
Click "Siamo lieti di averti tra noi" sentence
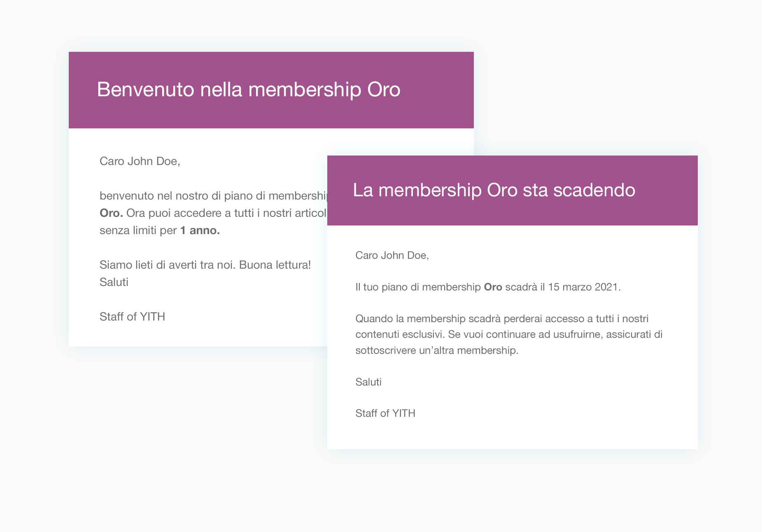point(167,265)
